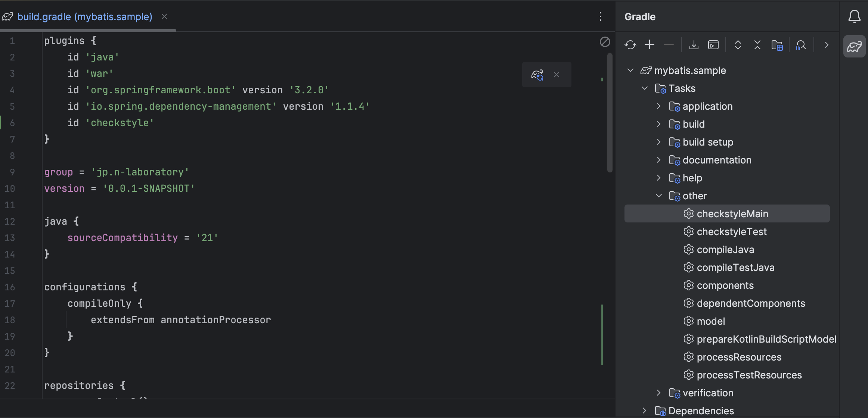Unlink the Gradle project
This screenshot has width=868, height=418.
[x=669, y=45]
